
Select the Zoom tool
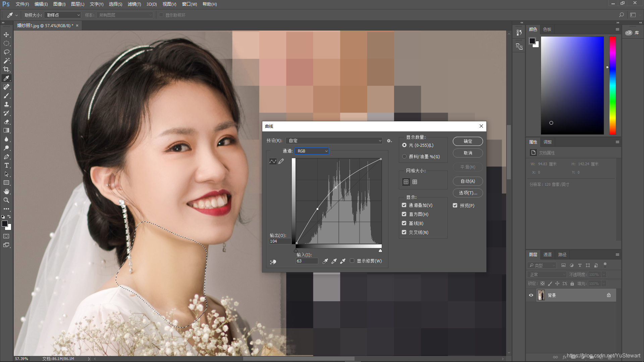coord(6,200)
